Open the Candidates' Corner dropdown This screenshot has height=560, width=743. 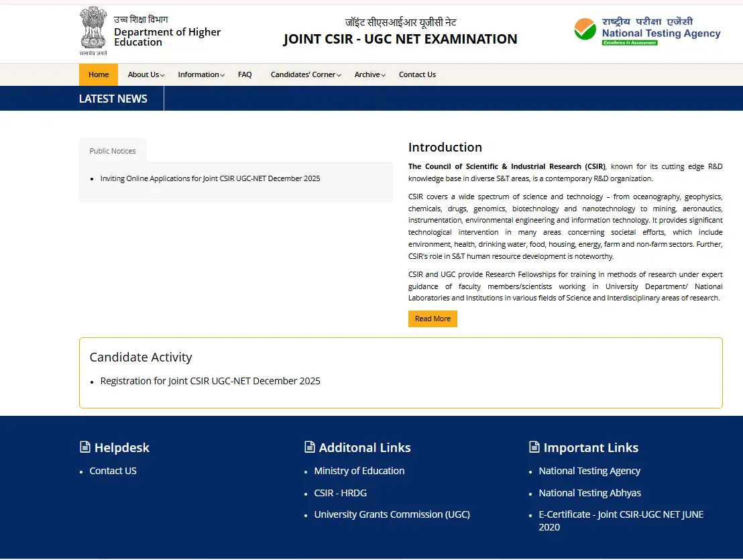point(305,74)
